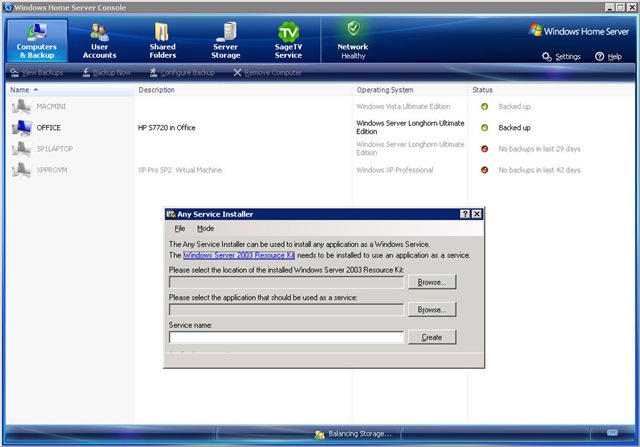Check the Network Healthy shield icon

click(x=353, y=29)
